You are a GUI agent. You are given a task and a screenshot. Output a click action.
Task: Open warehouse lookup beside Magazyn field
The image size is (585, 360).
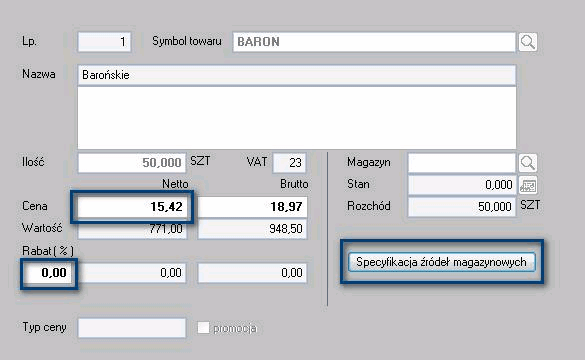(528, 163)
